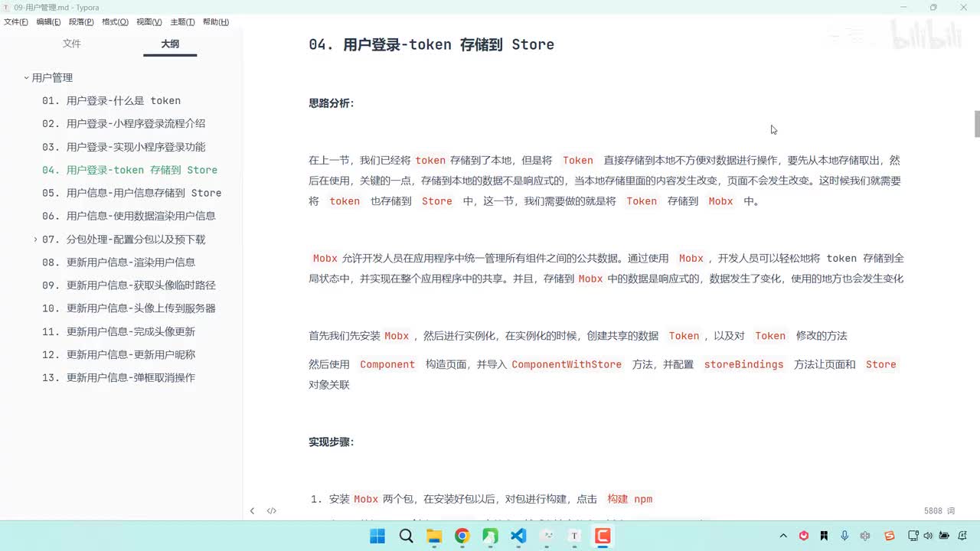
Task: Open the 视图(V) menu
Action: click(149, 22)
